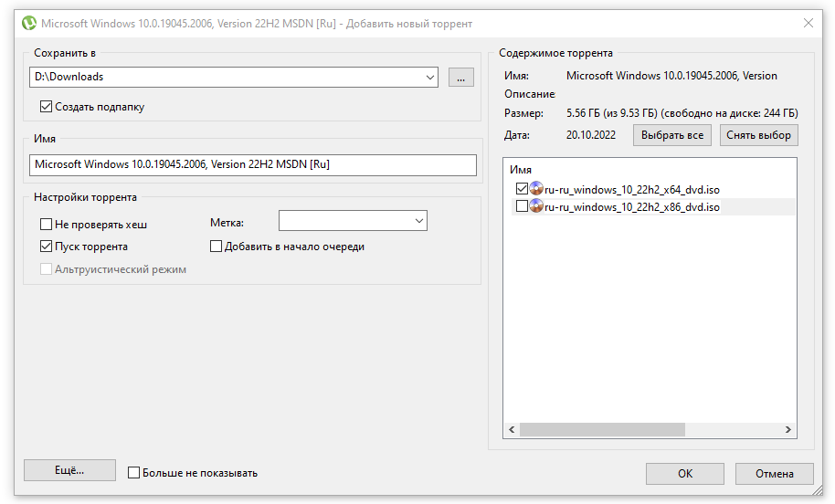Click the 'Ещё...' button
Screen dimensions: 835x504
point(69,470)
